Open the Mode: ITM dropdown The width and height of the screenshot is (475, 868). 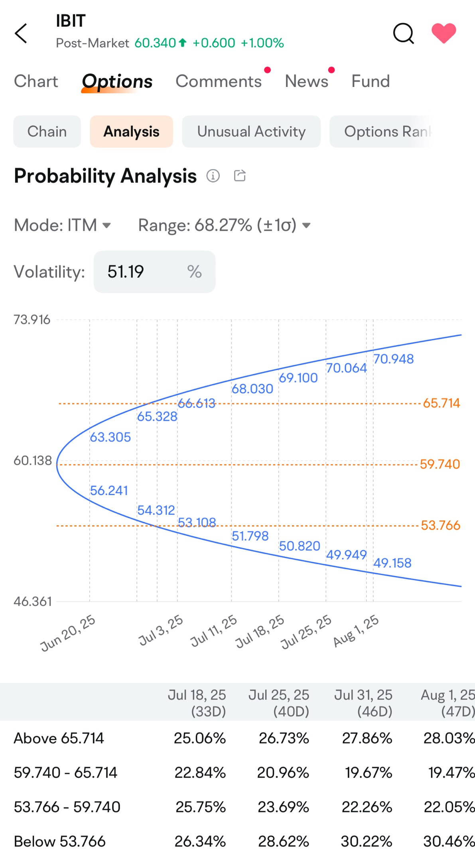62,225
